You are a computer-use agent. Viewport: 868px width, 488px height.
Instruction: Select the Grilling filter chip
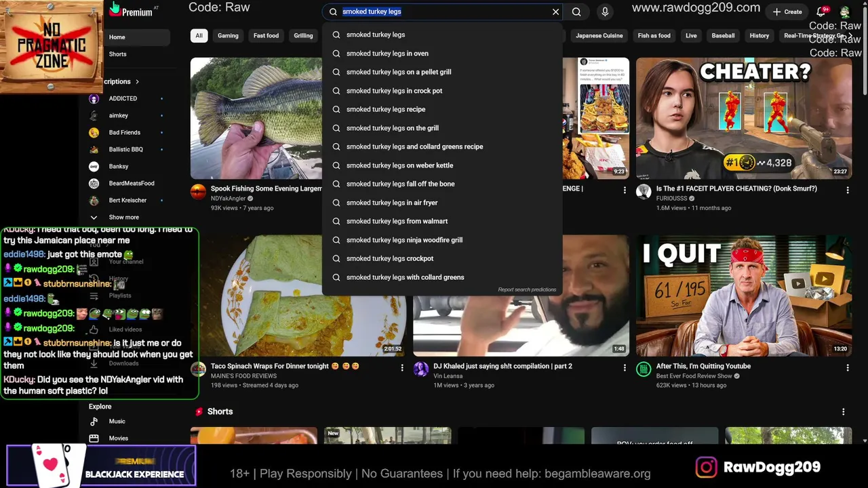pos(303,35)
